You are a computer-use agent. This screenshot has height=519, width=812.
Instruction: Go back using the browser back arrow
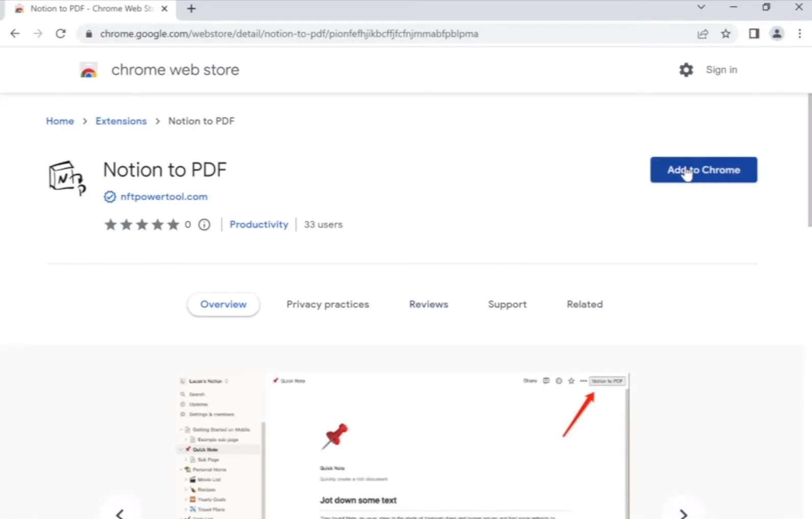coord(15,34)
